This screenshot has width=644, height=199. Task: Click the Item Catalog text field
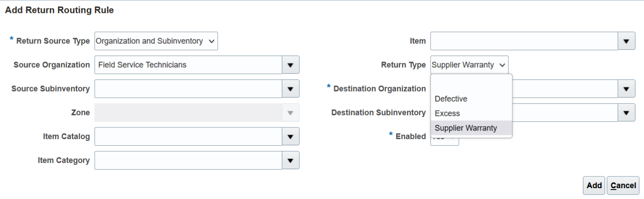click(188, 137)
